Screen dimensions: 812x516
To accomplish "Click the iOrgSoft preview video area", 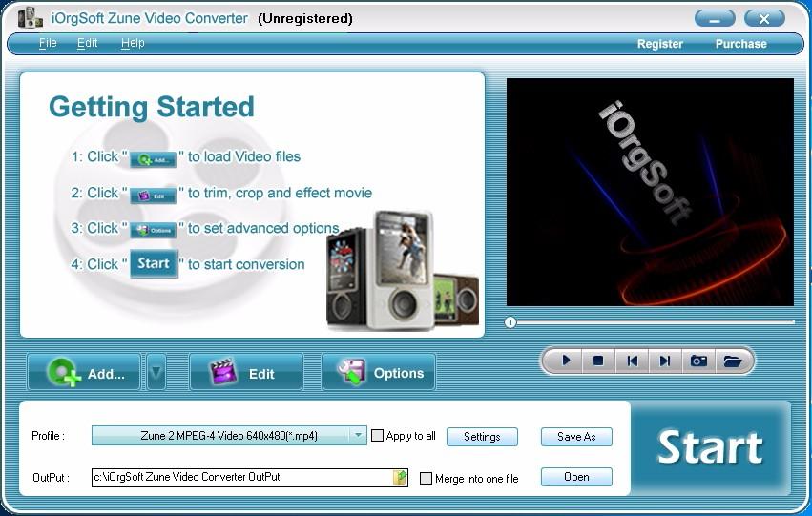I will [650, 192].
